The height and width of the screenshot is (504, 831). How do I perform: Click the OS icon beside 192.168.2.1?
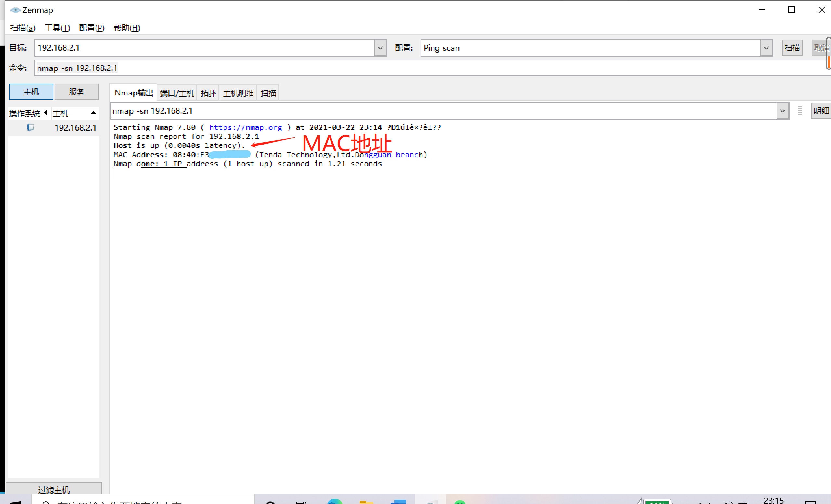[x=30, y=127]
